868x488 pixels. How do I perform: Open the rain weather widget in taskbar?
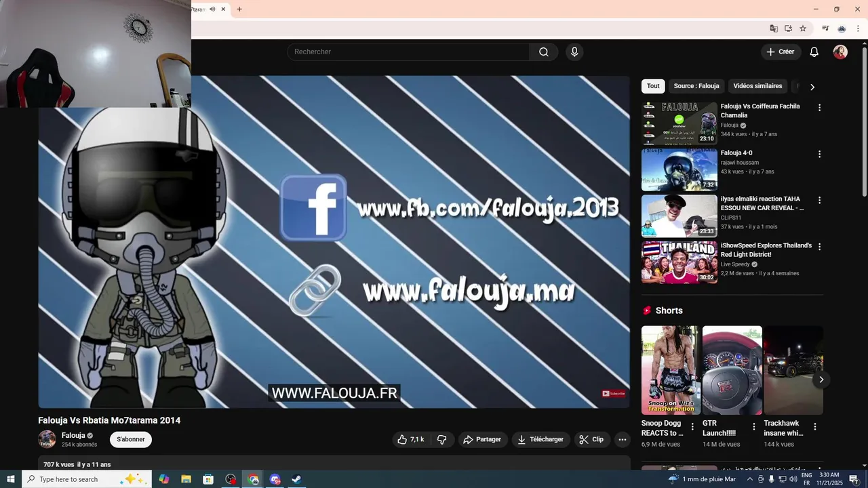(702, 479)
